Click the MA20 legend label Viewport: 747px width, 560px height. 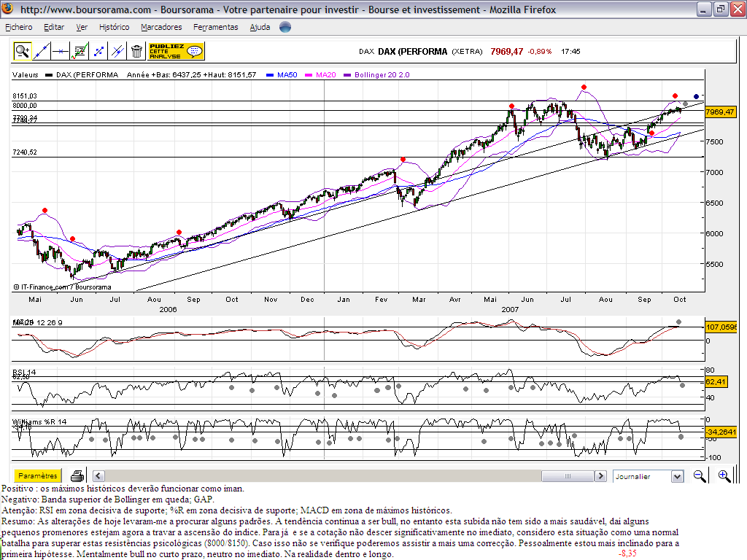[326, 75]
